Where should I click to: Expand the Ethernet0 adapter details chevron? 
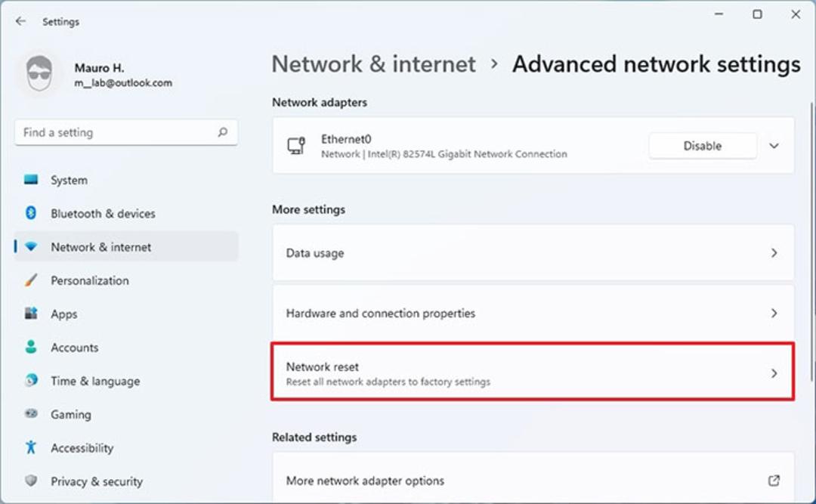coord(774,146)
